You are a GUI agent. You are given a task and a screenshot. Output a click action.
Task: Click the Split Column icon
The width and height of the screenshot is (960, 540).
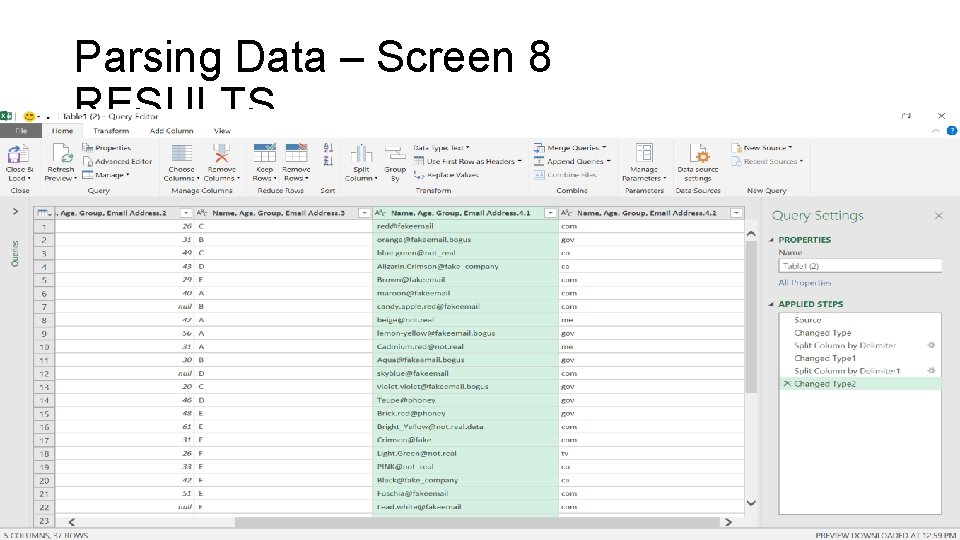click(x=361, y=154)
